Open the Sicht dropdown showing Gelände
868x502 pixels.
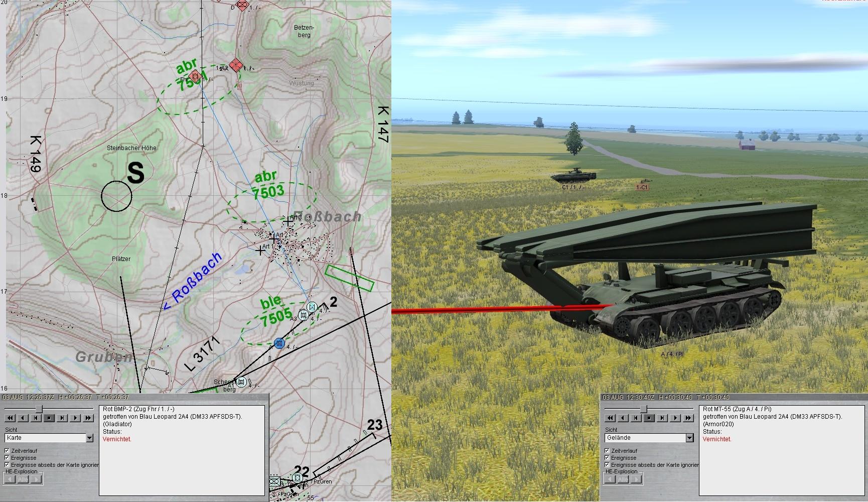(689, 438)
